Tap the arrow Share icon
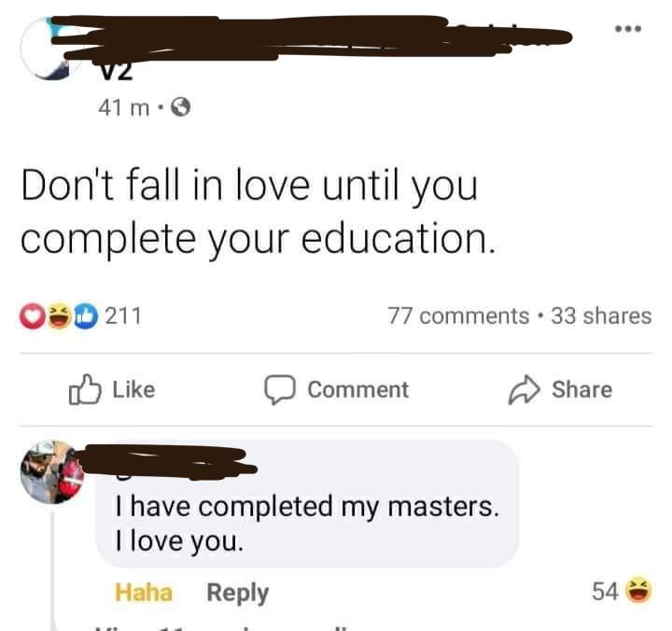This screenshot has height=631, width=672. click(x=524, y=390)
